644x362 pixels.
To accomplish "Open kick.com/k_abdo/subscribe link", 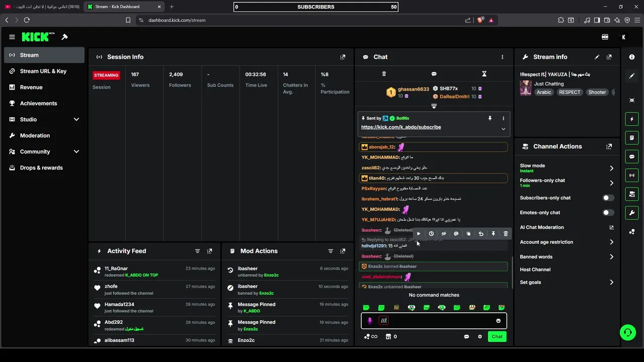I will point(401,127).
